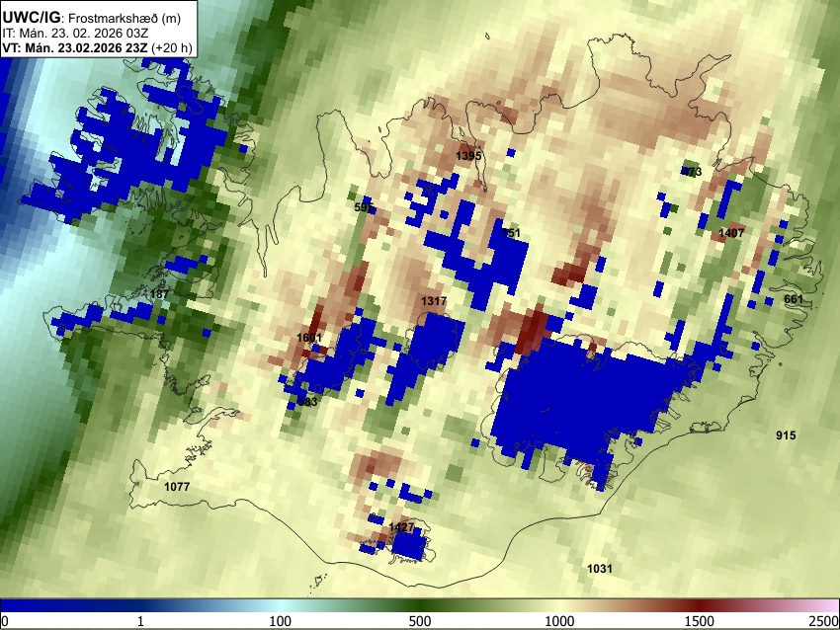
Task: Click the map value 661
Action: 794,299
